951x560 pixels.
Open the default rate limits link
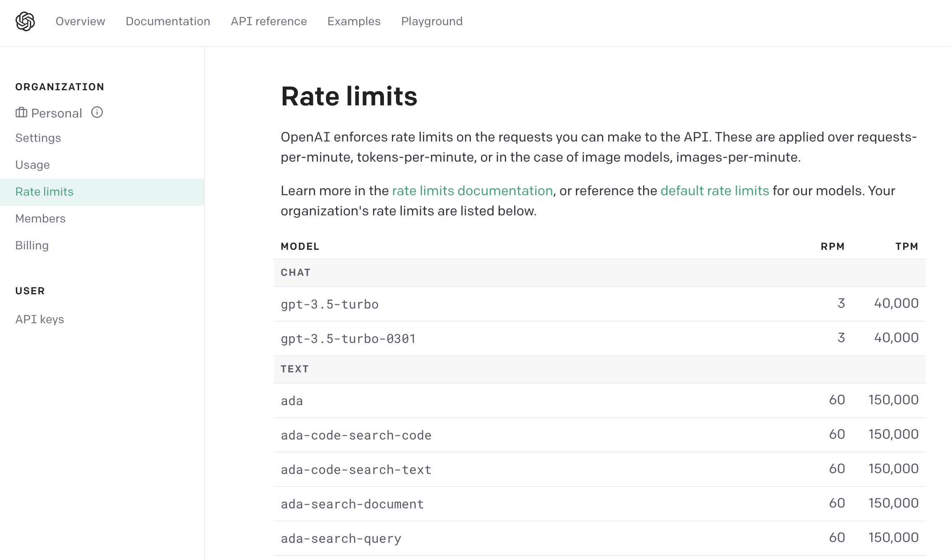point(715,191)
